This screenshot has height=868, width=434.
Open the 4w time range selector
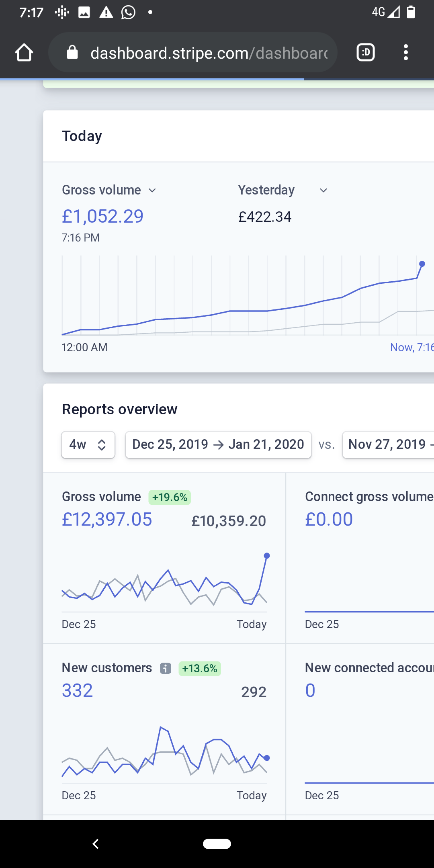(x=88, y=445)
